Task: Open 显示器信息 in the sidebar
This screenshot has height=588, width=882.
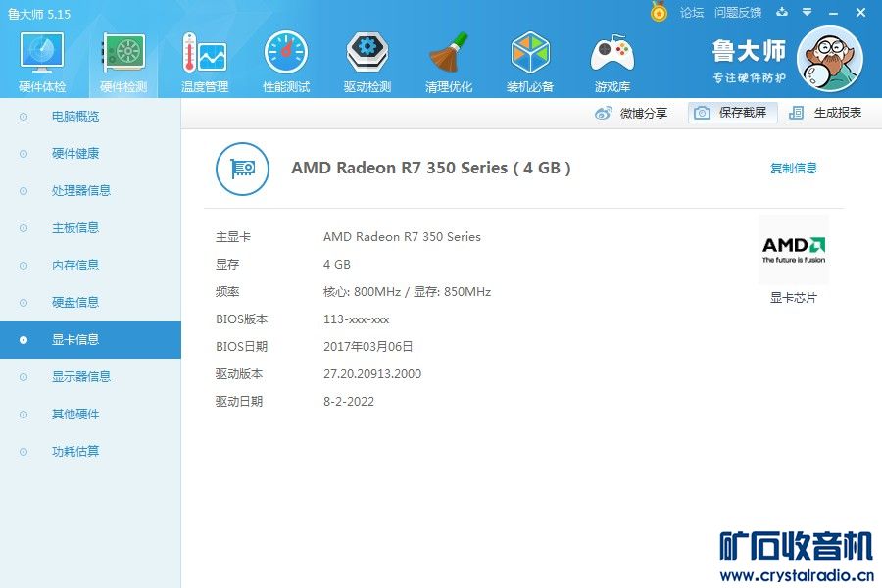Action: 90,377
